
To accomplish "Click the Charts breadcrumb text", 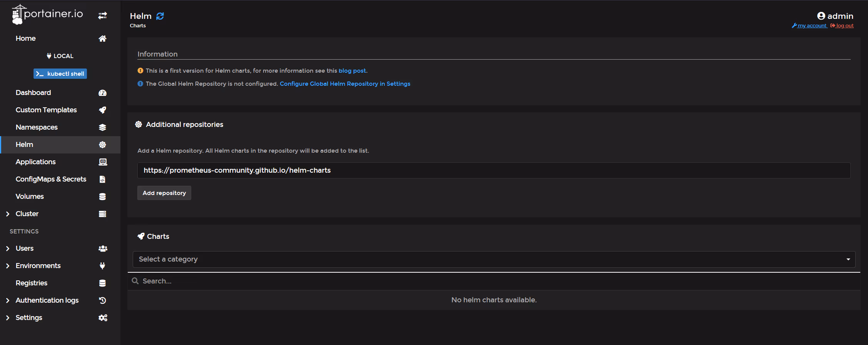I will click(138, 26).
